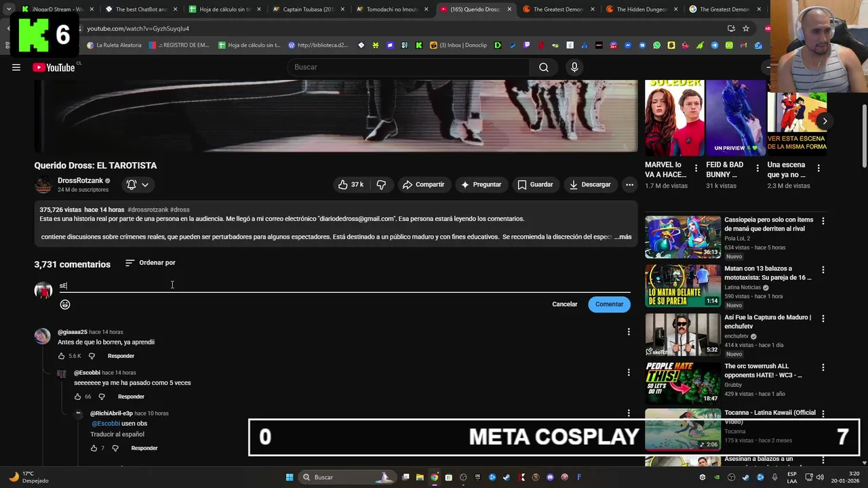Like the video with 37 k likes
The height and width of the screenshot is (488, 868).
pos(351,184)
